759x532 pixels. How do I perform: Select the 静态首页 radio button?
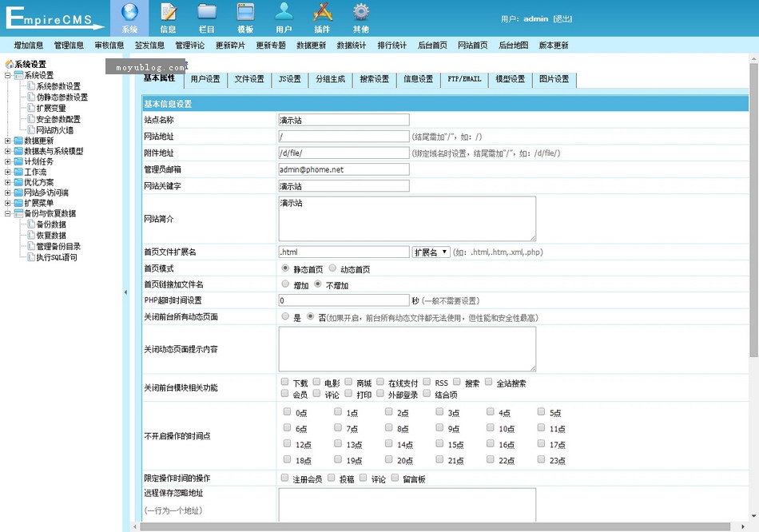point(285,268)
